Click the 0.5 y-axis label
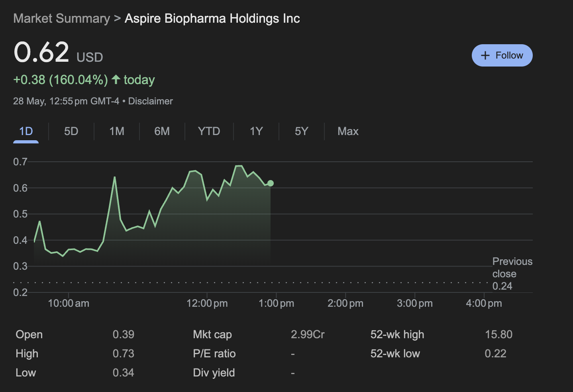Viewport: 573px width, 392px height. pos(20,214)
